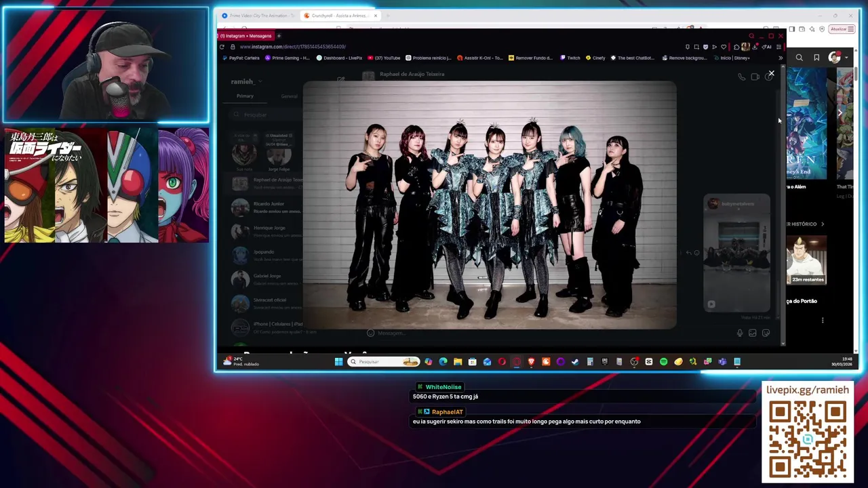This screenshot has width=868, height=488.
Task: Click the taskbar Pesquisar search box
Action: click(384, 362)
